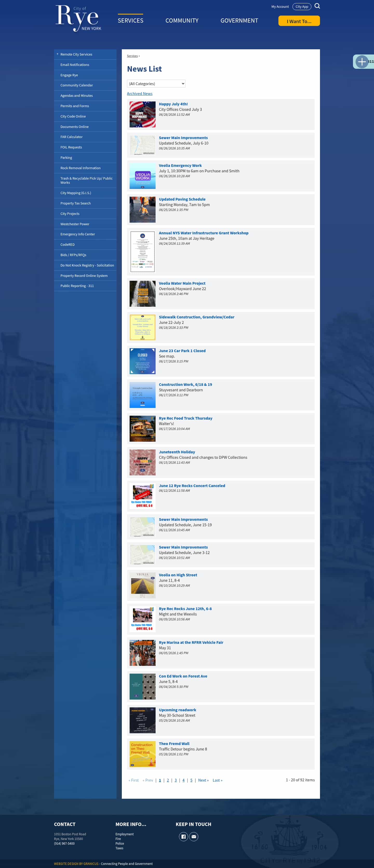The height and width of the screenshot is (868, 374).
Task: Open the Services menu
Action: tap(131, 20)
